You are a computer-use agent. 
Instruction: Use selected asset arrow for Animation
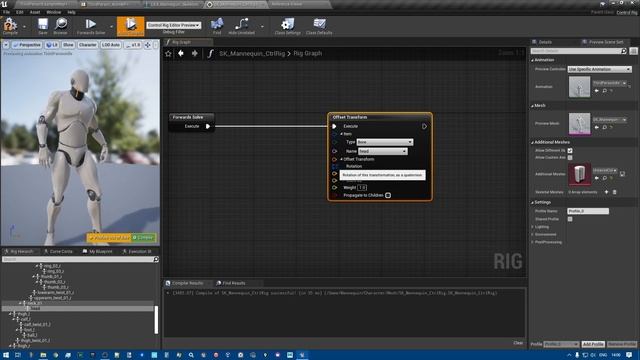click(x=597, y=91)
